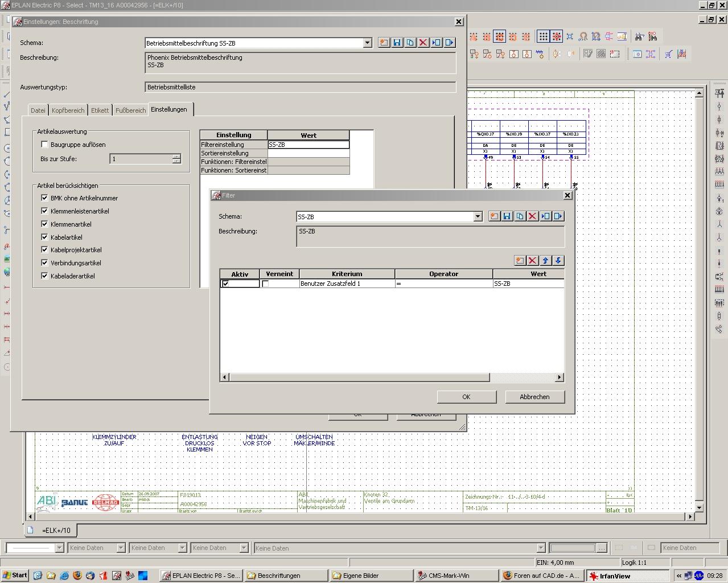Switch to IrfanView taskbar button
The width and height of the screenshot is (728, 583).
628,576
